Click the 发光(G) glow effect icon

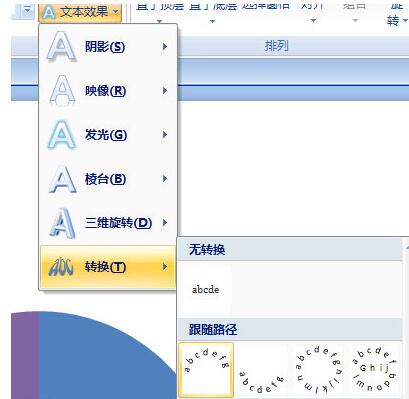(62, 135)
